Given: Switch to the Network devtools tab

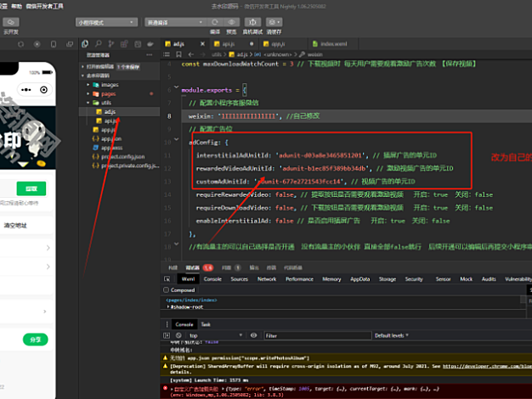Looking at the screenshot, I should (x=266, y=278).
